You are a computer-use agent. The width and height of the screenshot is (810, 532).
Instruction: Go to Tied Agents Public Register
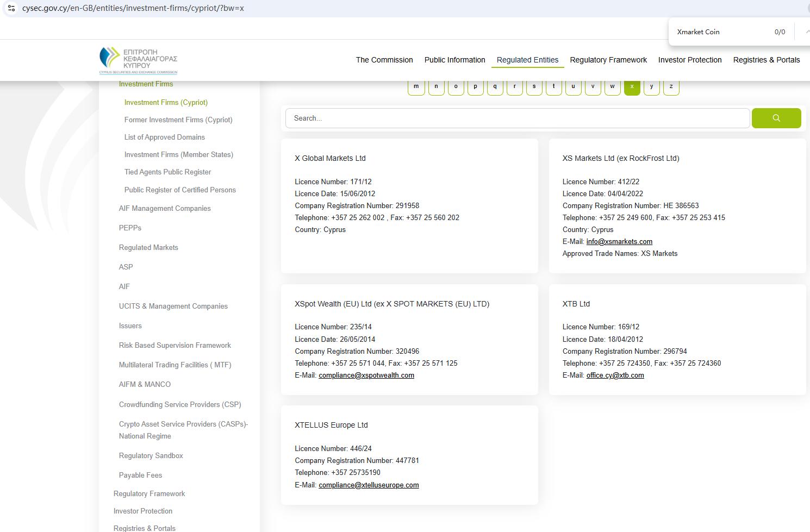167,172
